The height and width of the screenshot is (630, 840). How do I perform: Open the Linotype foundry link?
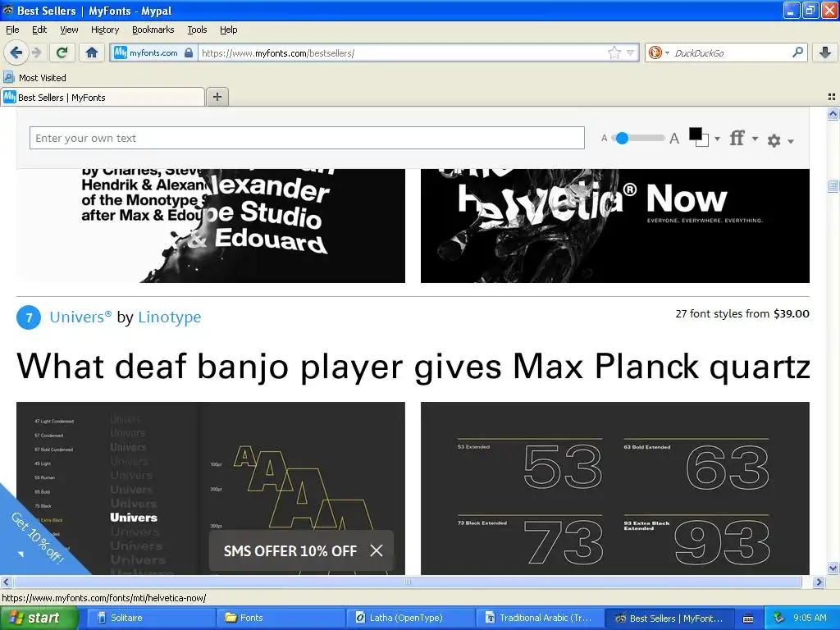(x=169, y=317)
